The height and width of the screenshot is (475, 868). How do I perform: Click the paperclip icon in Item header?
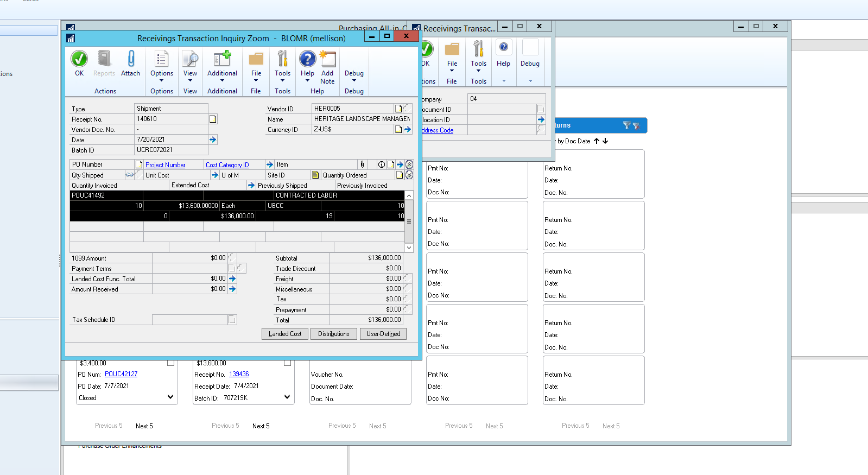point(362,164)
